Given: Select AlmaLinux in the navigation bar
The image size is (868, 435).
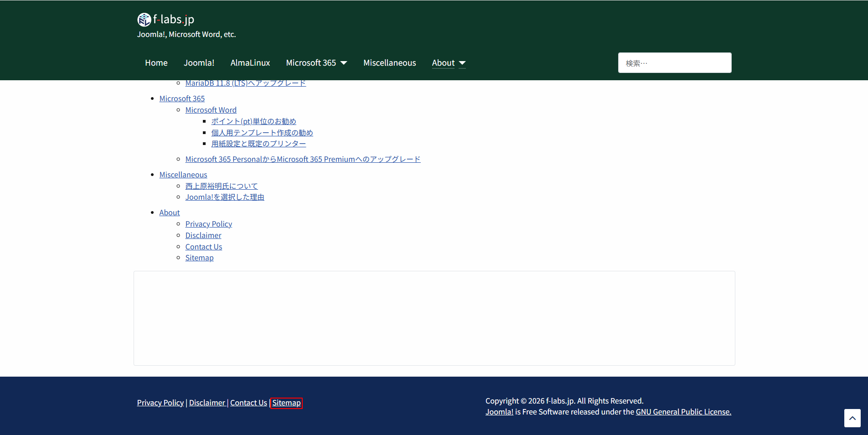Looking at the screenshot, I should coord(250,62).
